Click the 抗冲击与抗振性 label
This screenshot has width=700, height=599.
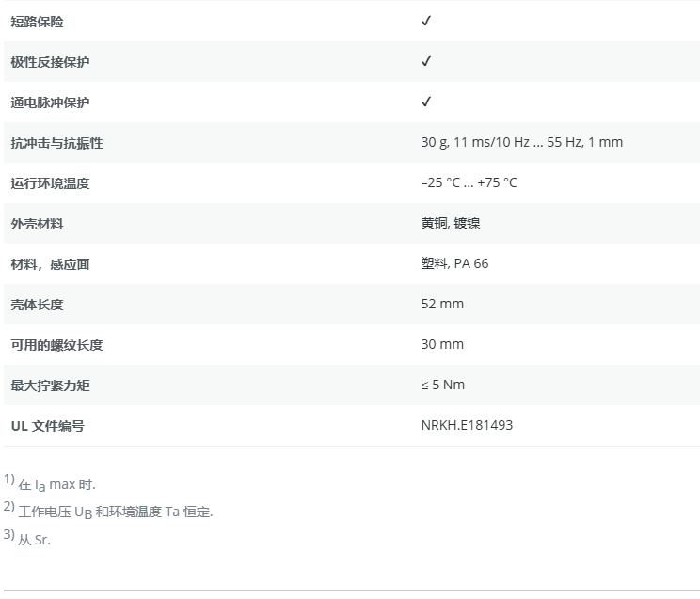[56, 143]
